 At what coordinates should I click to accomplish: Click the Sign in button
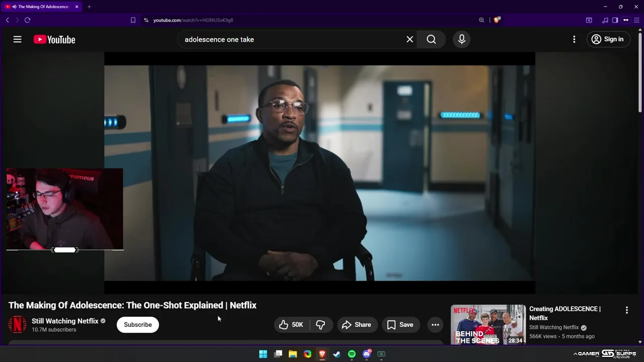point(608,39)
